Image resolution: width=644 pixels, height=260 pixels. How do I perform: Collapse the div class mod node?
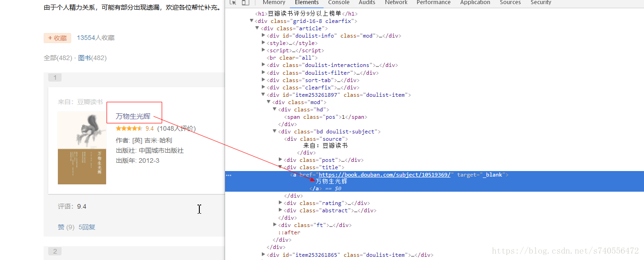pyautogui.click(x=269, y=102)
